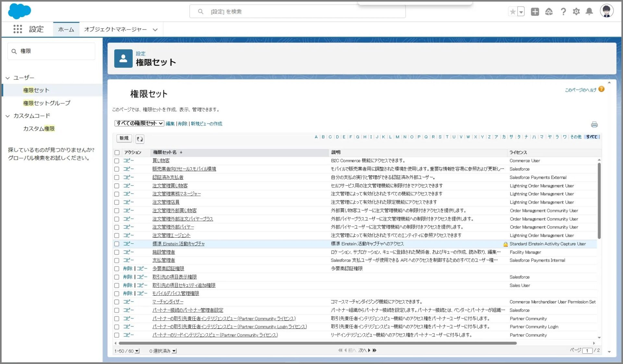Click コピー for 支払管理者 row
Screen dimensions: 623x364
(x=128, y=260)
